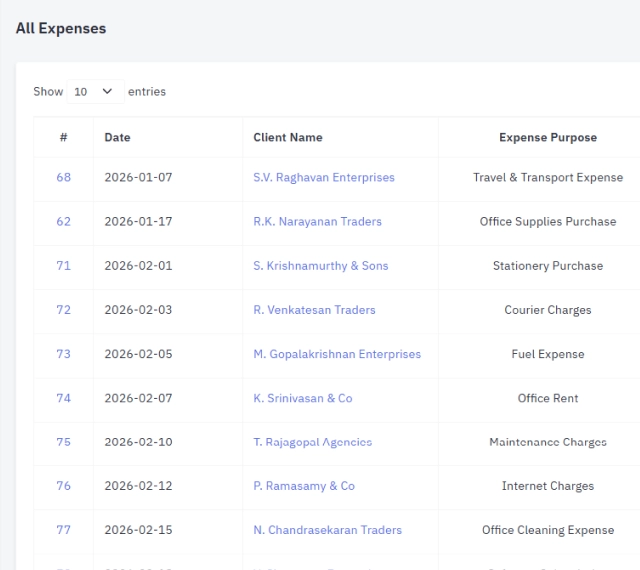The image size is (640, 570).
Task: Open expense number 73 link
Action: tap(64, 354)
